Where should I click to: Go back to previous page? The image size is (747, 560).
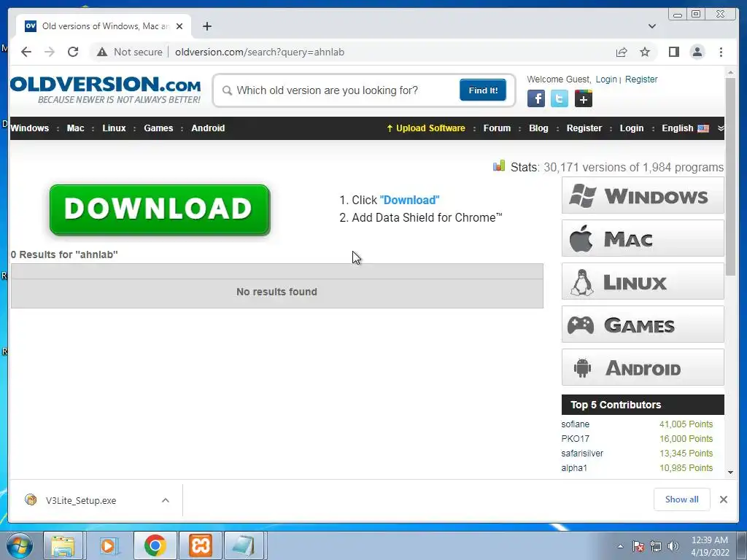coord(26,52)
